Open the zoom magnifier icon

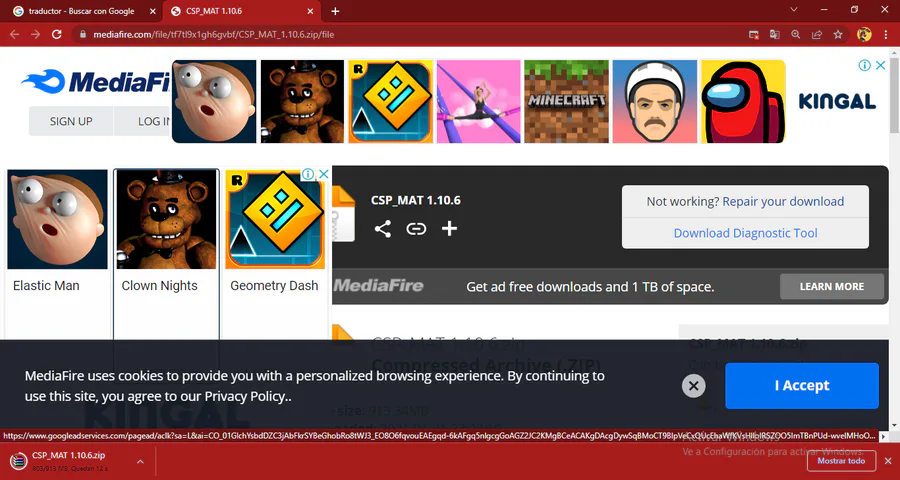[796, 34]
